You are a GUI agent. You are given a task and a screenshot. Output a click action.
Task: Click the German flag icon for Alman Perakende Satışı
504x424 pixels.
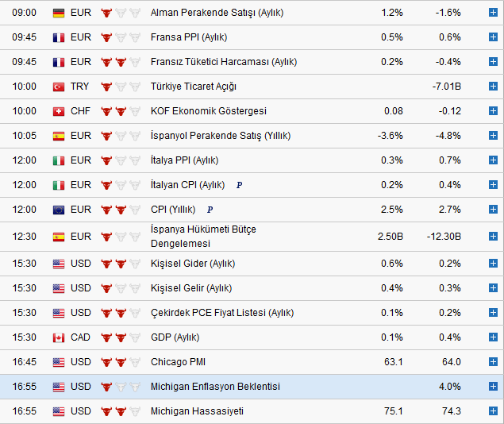(59, 13)
